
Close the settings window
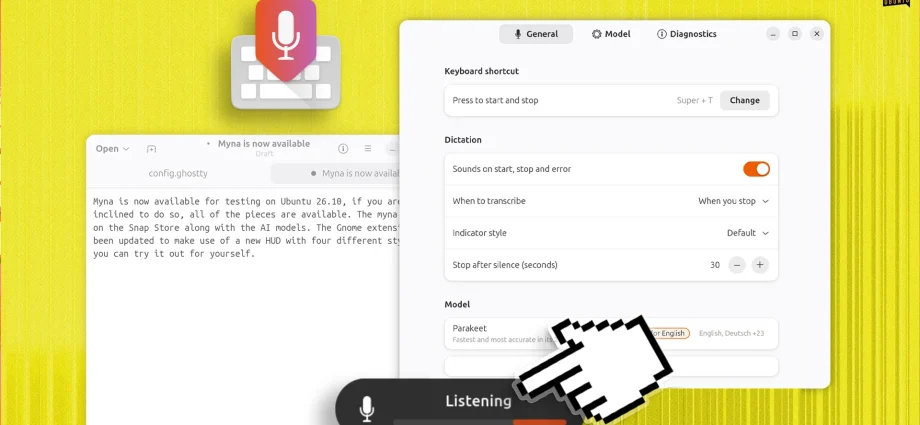817,34
